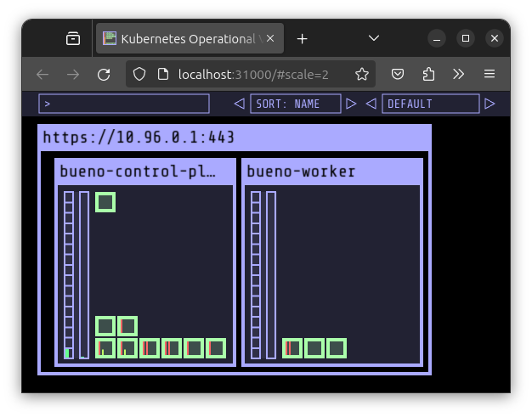Click the top pod in control-plane node
532x417 pixels.
[105, 202]
